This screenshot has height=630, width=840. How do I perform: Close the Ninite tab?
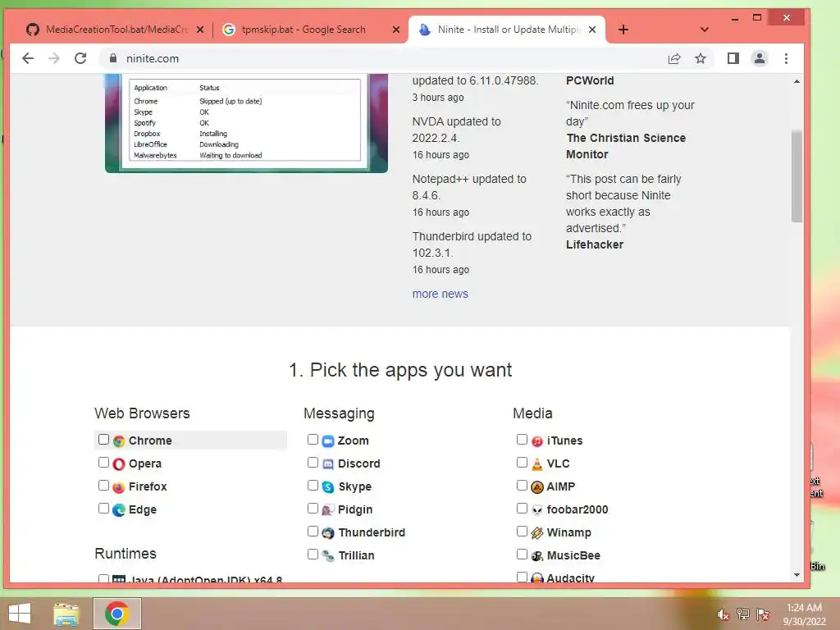pos(592,30)
